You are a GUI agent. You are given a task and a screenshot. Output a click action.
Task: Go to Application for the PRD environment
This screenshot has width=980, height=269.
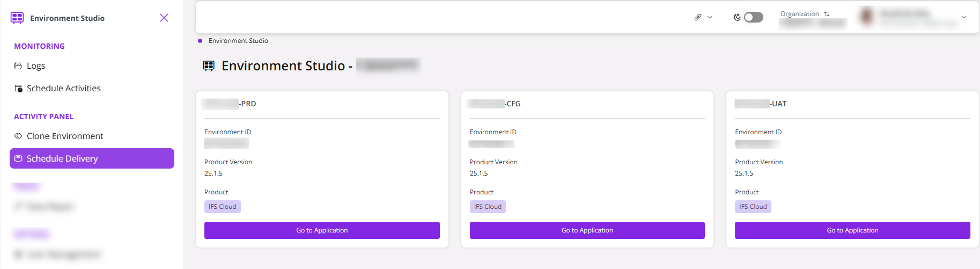coord(322,230)
